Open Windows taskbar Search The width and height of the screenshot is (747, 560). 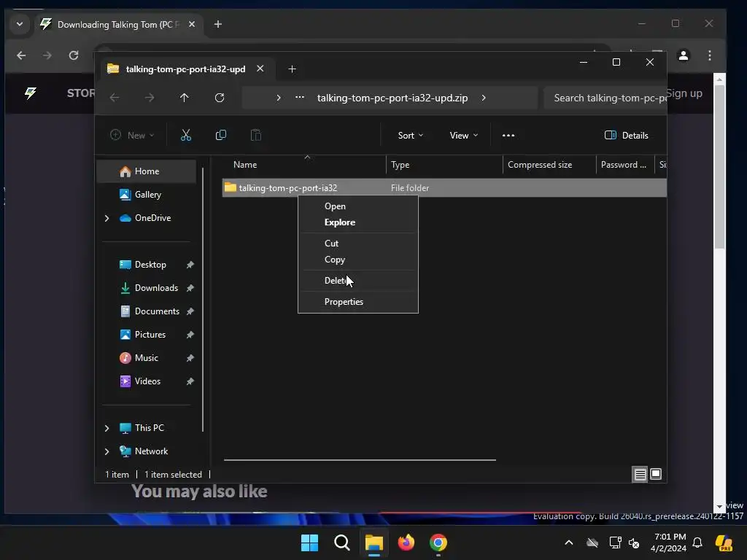click(x=341, y=542)
